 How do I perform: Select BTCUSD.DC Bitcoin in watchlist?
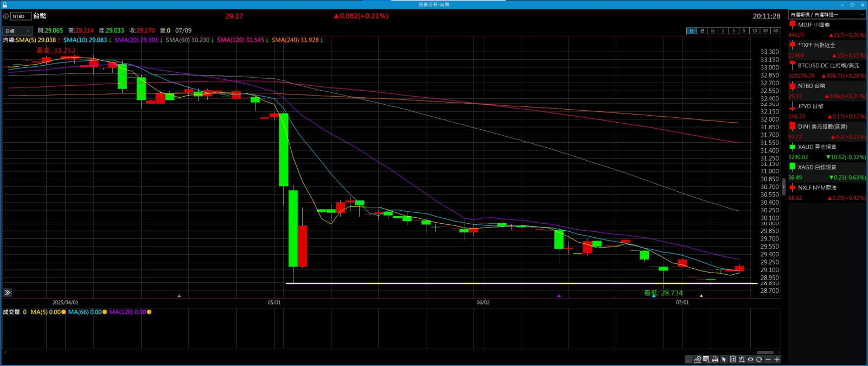coord(827,66)
